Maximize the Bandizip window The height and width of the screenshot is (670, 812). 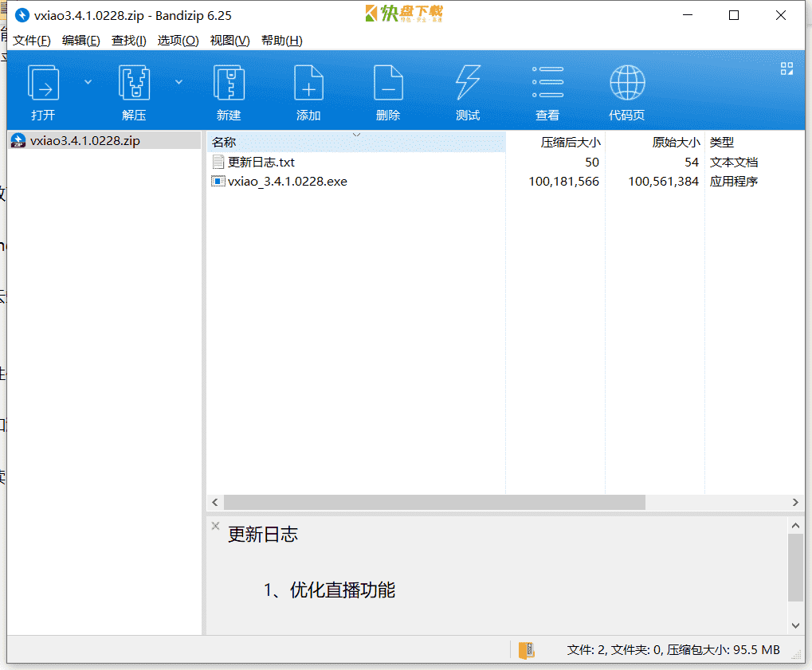[x=734, y=15]
